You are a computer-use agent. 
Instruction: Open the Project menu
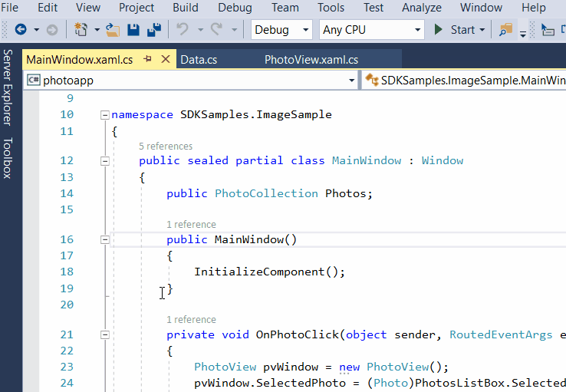(x=137, y=7)
